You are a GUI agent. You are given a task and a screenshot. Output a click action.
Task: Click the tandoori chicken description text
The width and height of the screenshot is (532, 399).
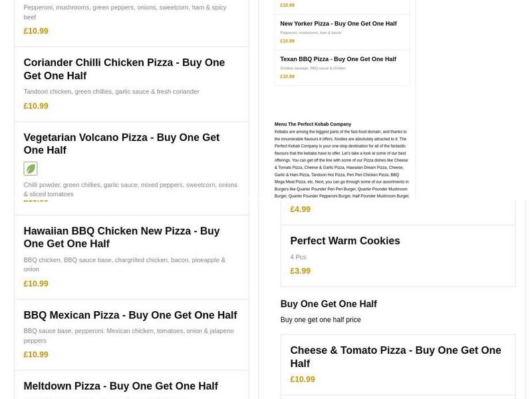(x=112, y=91)
